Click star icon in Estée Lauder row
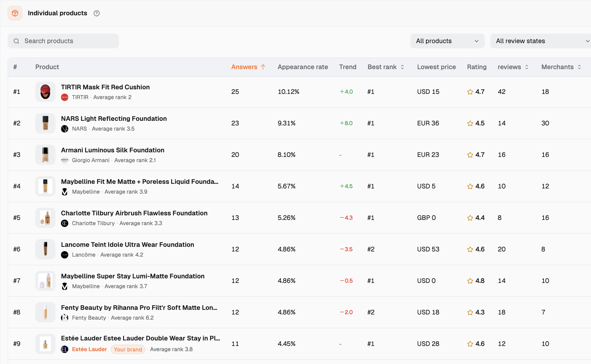 (470, 344)
